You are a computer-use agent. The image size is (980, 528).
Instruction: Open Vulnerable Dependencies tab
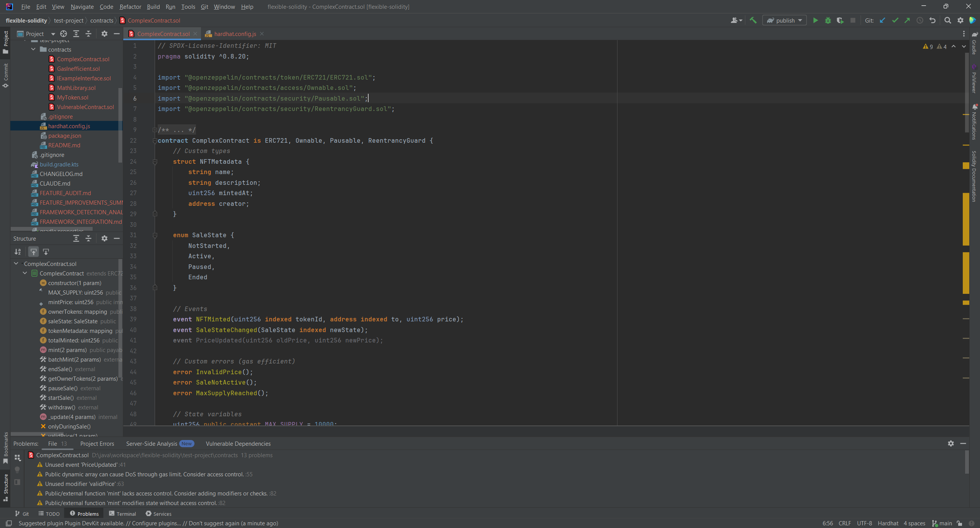238,443
